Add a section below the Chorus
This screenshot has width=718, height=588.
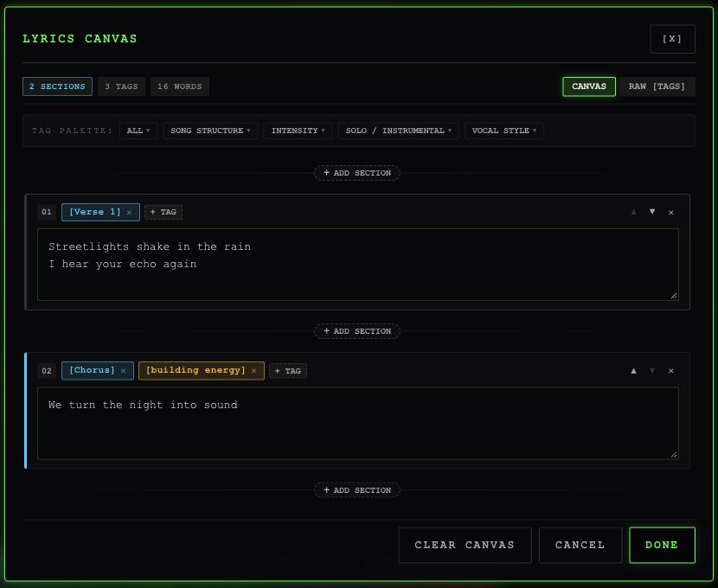(x=357, y=490)
